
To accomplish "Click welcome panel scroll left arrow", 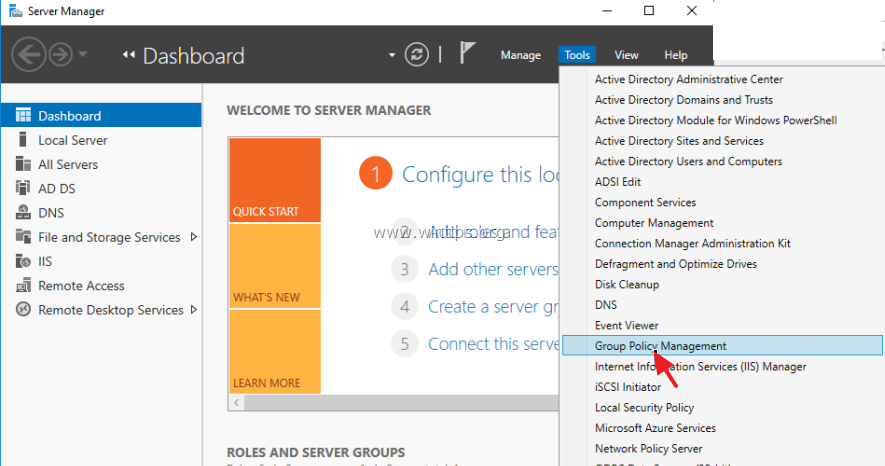I will pyautogui.click(x=236, y=402).
